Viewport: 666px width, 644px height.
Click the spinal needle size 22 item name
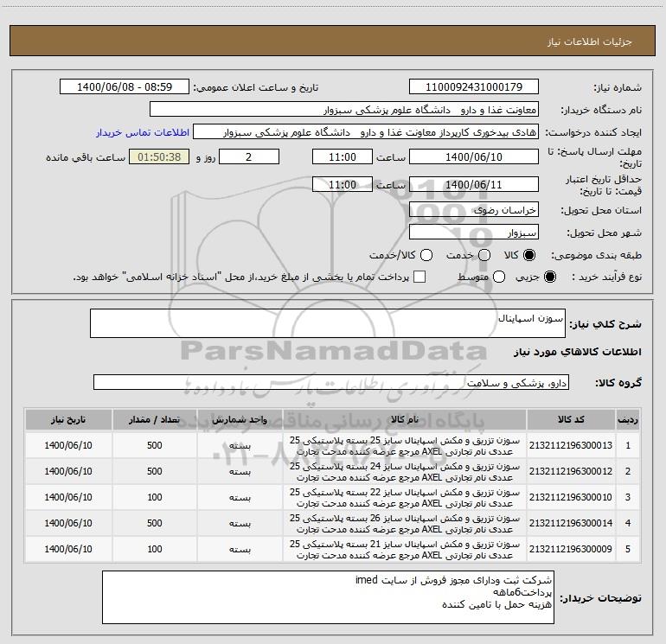405,498
